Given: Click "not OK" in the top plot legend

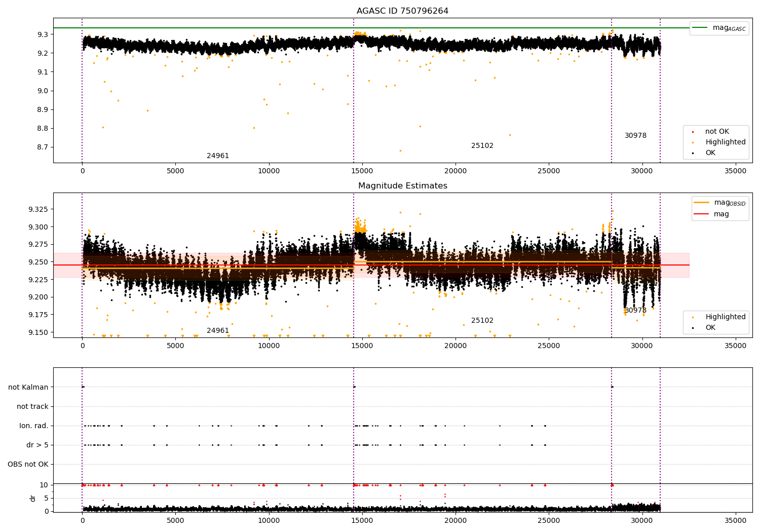Looking at the screenshot, I should pyautogui.click(x=717, y=132).
